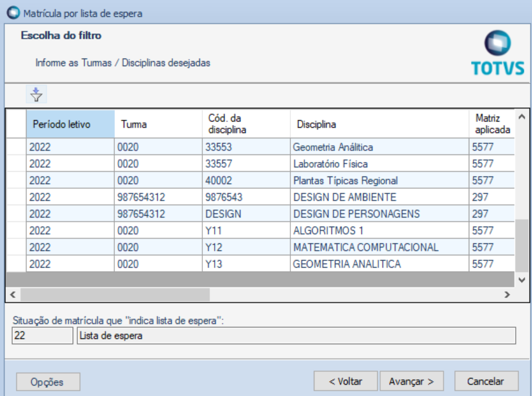Click Matriz 297 in DESIGN DE AMBIENTE row
Image resolution: width=532 pixels, height=396 pixels.
click(x=492, y=197)
